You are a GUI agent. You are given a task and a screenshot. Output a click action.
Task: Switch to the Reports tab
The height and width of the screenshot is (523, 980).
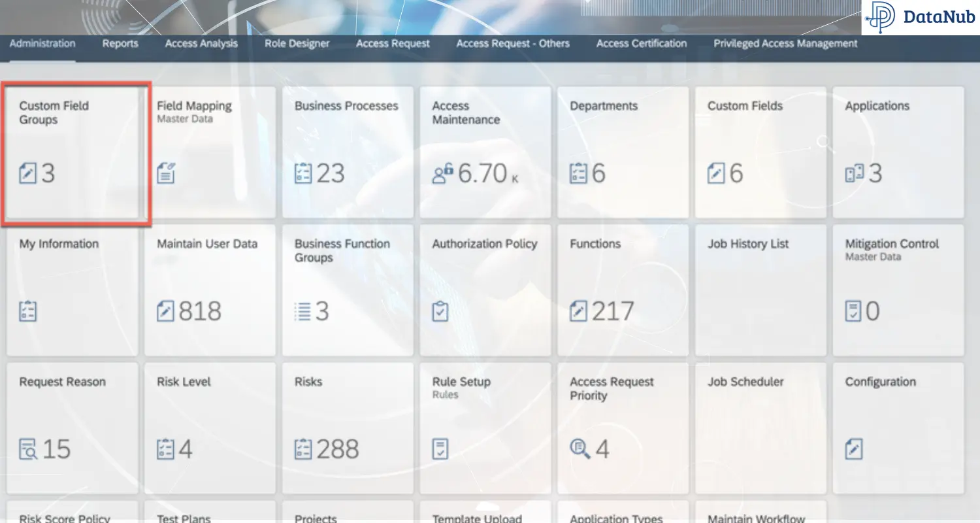point(120,44)
